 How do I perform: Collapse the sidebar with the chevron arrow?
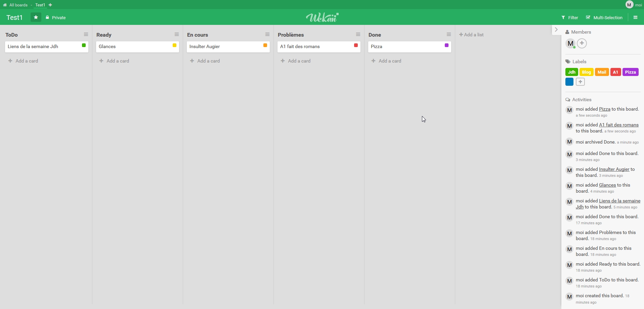tap(556, 30)
